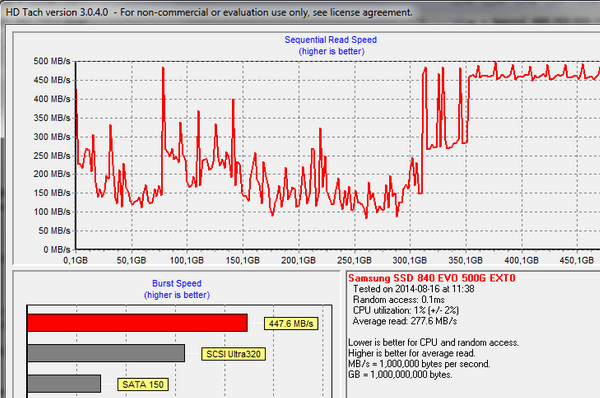Click the '150,1GB' x-axis label

tap(243, 261)
